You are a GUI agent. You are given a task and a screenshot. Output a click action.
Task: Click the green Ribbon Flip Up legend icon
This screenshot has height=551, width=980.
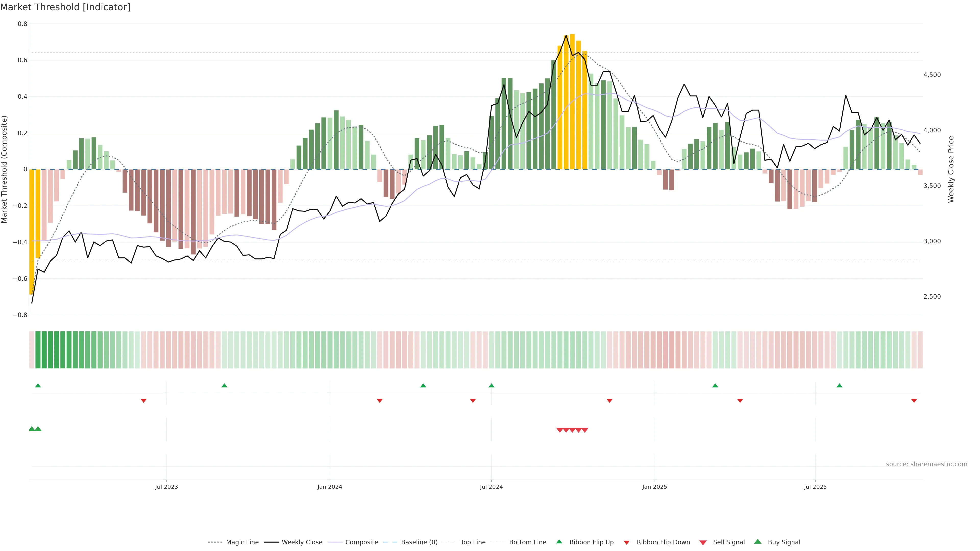point(559,542)
